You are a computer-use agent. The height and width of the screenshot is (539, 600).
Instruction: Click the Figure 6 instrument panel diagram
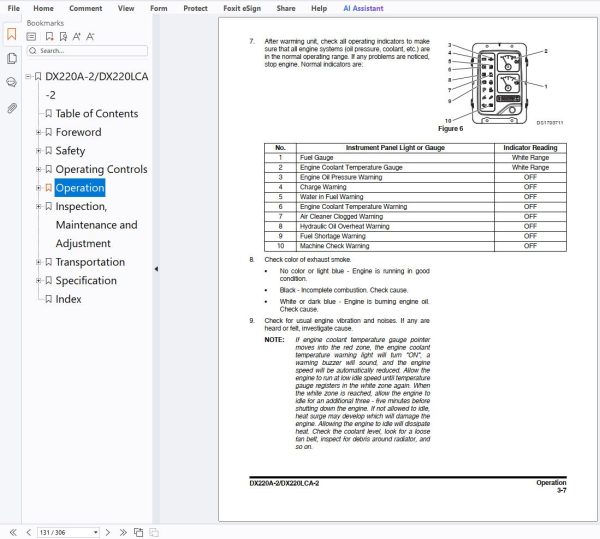point(499,83)
